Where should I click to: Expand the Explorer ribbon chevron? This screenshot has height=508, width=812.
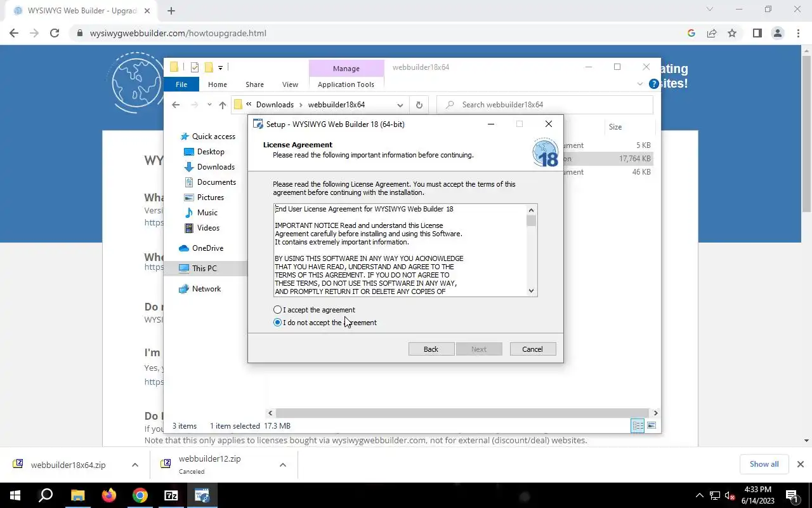tap(640, 84)
